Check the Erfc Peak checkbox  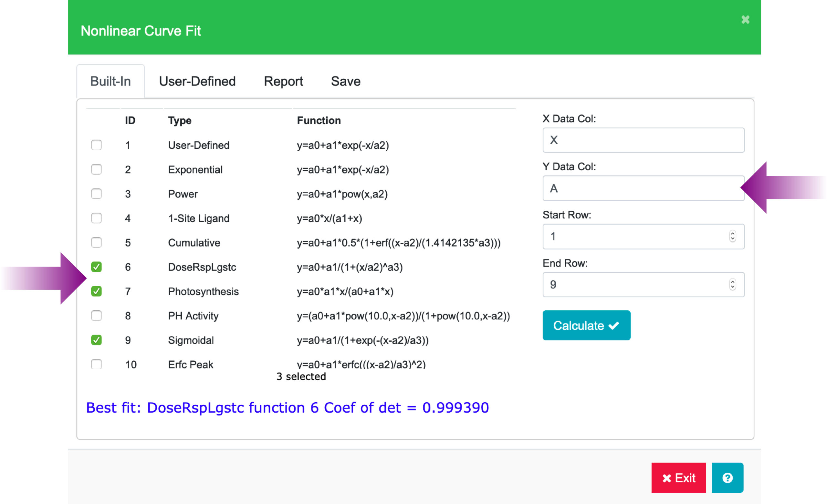(x=96, y=364)
